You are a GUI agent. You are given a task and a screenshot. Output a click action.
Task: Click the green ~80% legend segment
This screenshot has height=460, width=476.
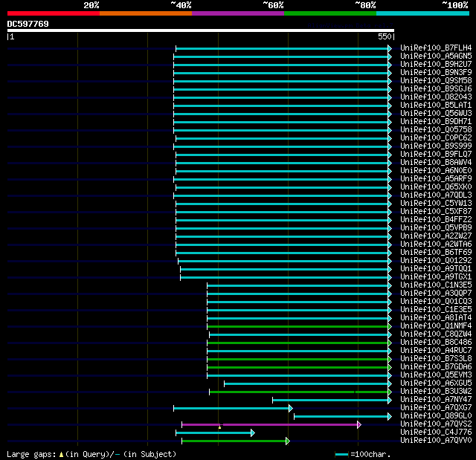(x=330, y=13)
